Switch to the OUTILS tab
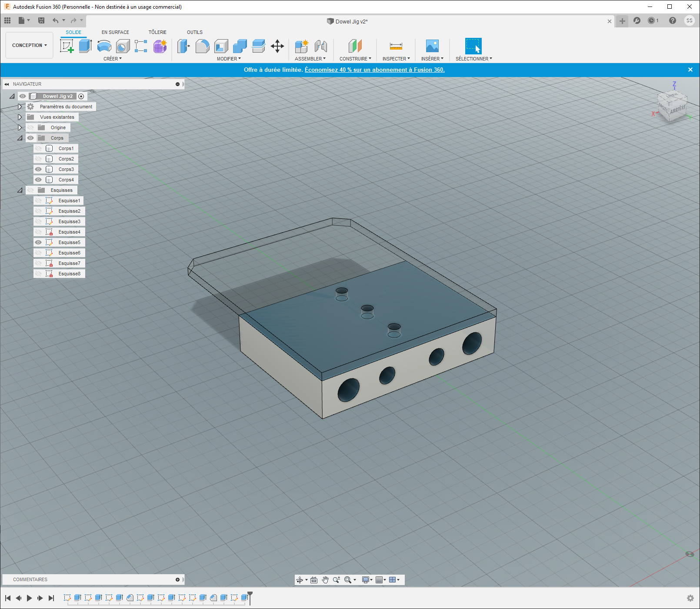 pyautogui.click(x=194, y=32)
